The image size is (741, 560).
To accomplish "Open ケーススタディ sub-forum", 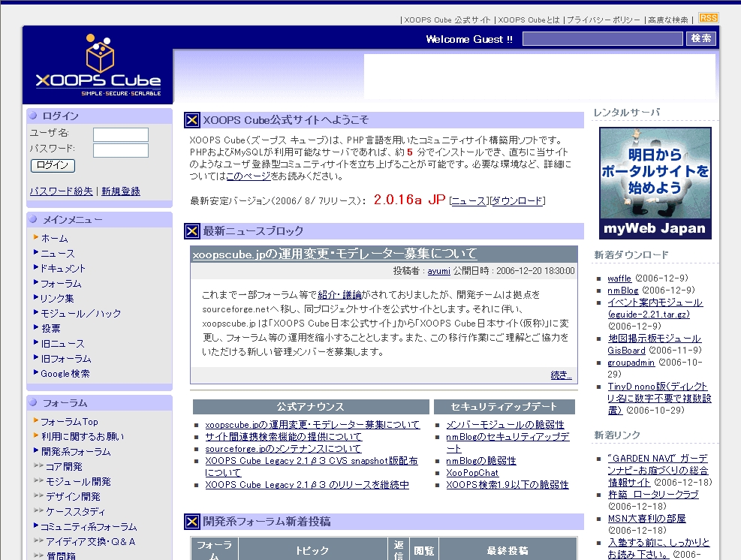I will (x=75, y=512).
